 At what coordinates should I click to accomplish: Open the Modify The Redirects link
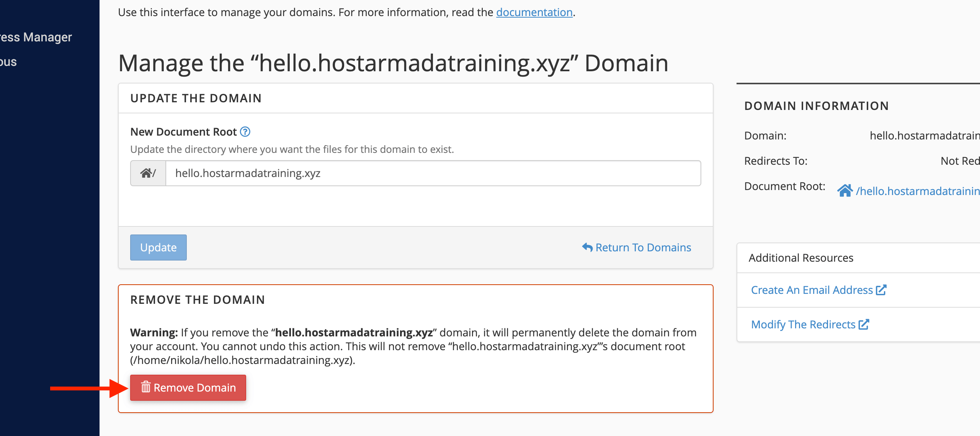pos(804,324)
